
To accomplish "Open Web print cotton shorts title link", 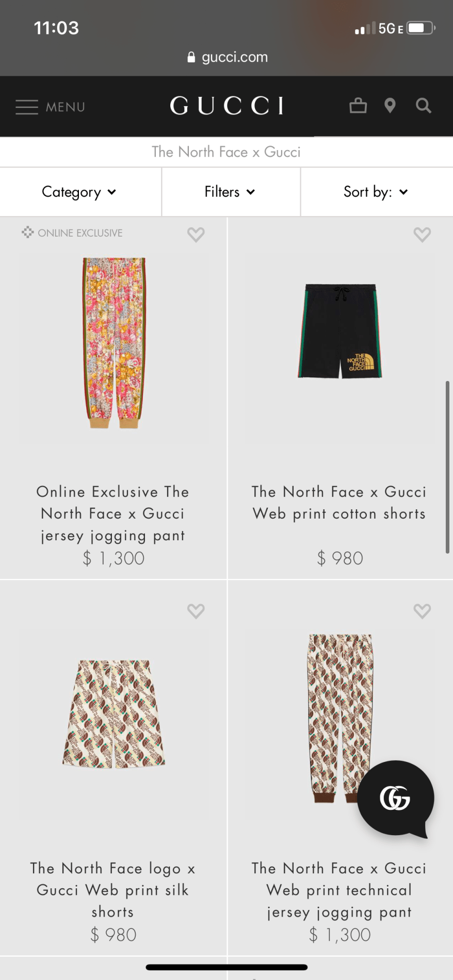I will point(339,503).
